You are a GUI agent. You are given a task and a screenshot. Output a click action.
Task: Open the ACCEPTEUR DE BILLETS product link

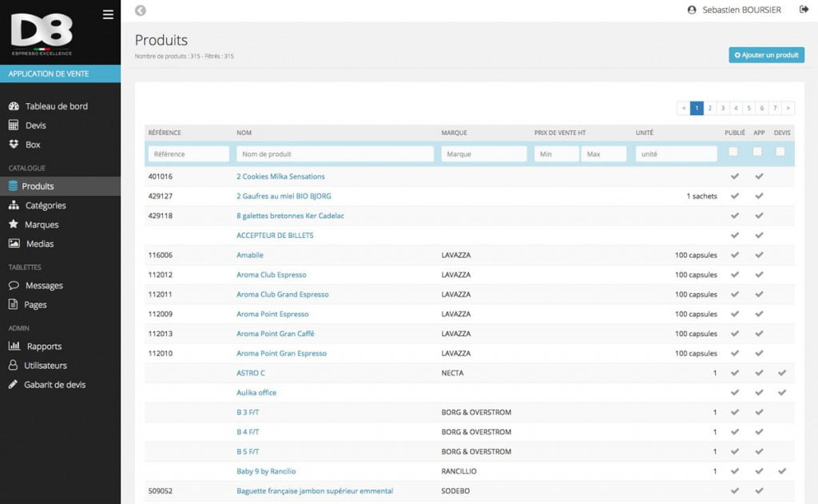(x=275, y=236)
